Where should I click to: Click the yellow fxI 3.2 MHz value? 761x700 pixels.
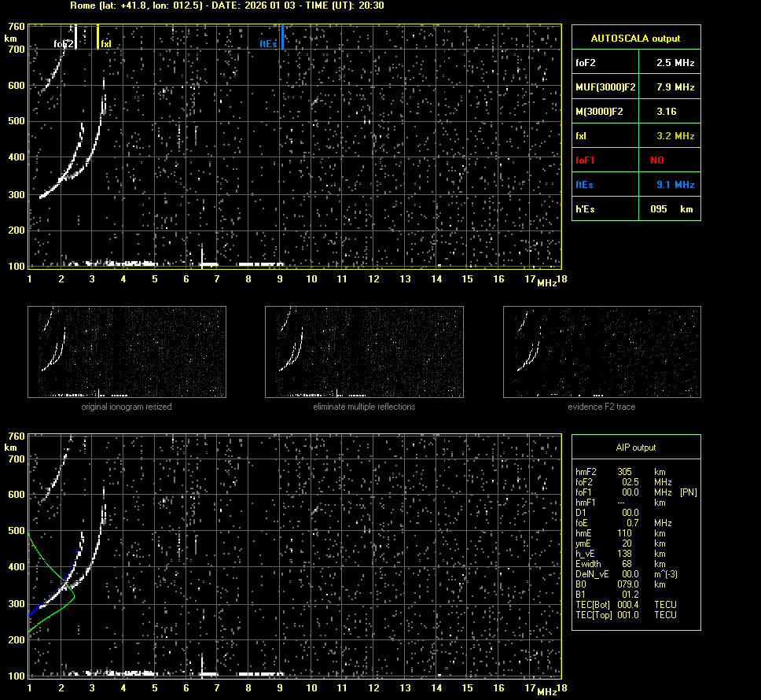click(675, 136)
